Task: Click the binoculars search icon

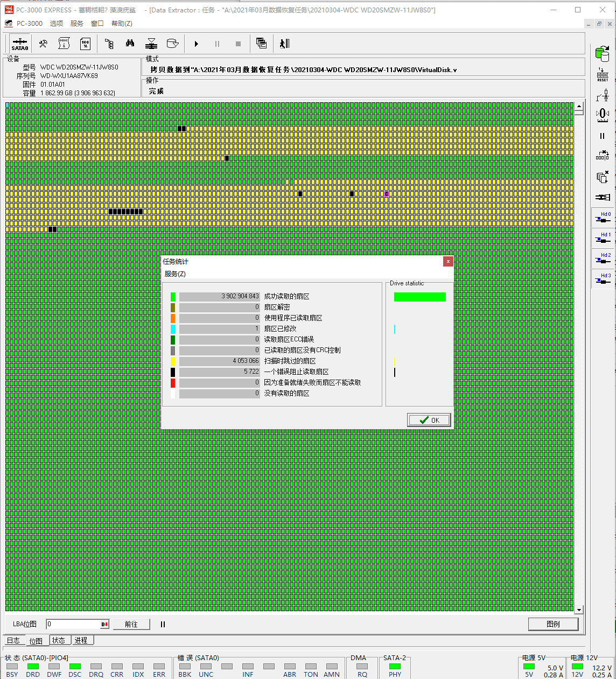Action: (130, 44)
